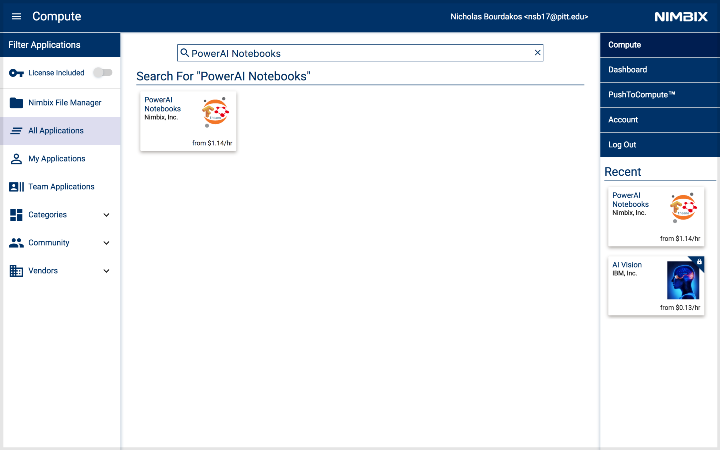Click IBM, Inc. vendor text
720x450 pixels.
click(624, 273)
